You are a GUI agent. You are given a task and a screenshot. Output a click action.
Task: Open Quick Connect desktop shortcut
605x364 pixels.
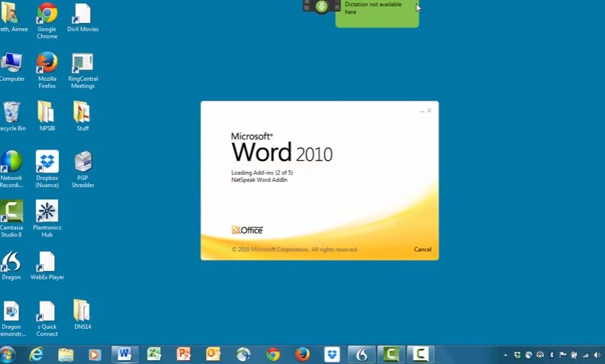[x=47, y=318]
